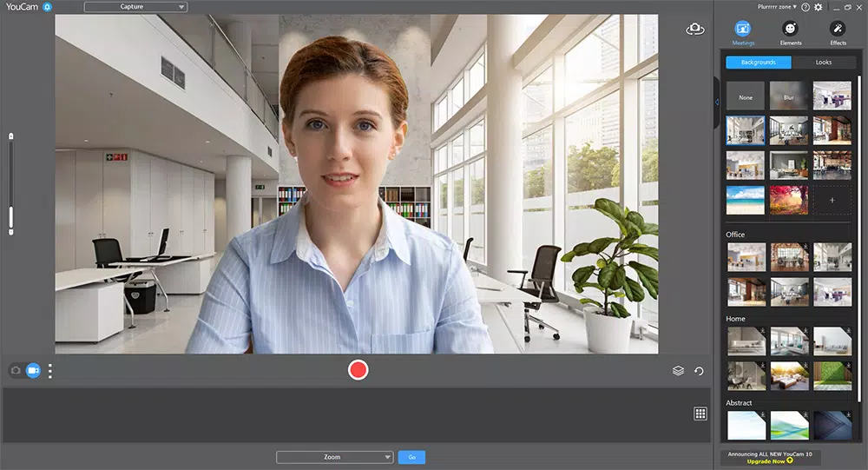Choose the Blur background option
This screenshot has width=868, height=470.
coord(789,96)
